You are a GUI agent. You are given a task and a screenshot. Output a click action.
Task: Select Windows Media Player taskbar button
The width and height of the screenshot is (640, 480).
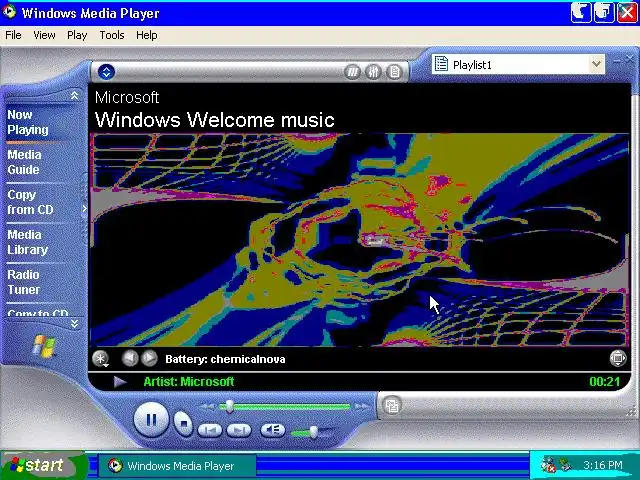point(177,466)
